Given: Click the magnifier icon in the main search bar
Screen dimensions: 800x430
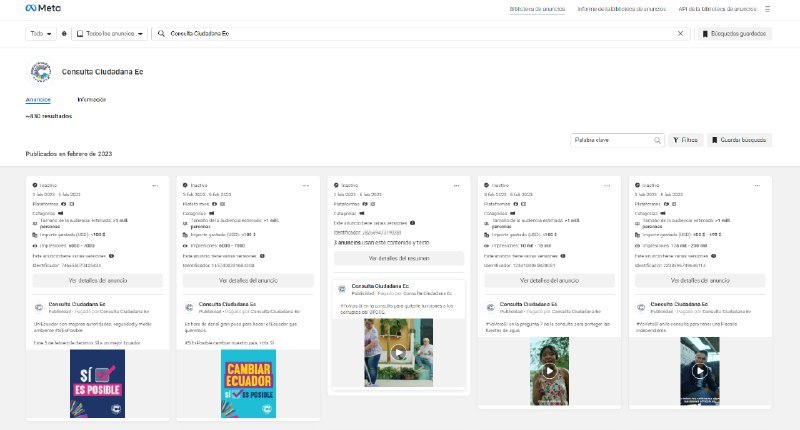Looking at the screenshot, I should (161, 34).
